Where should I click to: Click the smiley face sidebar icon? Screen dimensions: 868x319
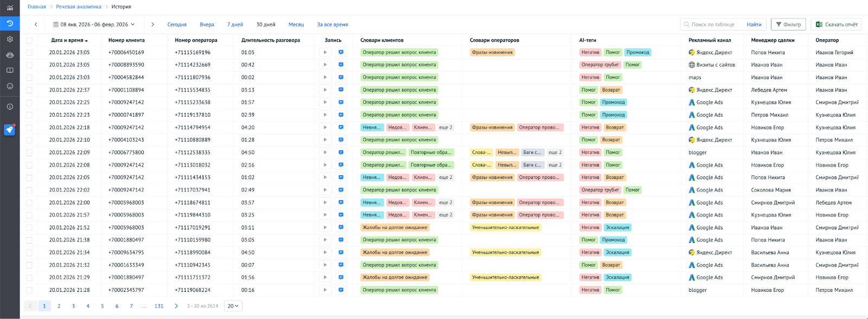click(10, 86)
